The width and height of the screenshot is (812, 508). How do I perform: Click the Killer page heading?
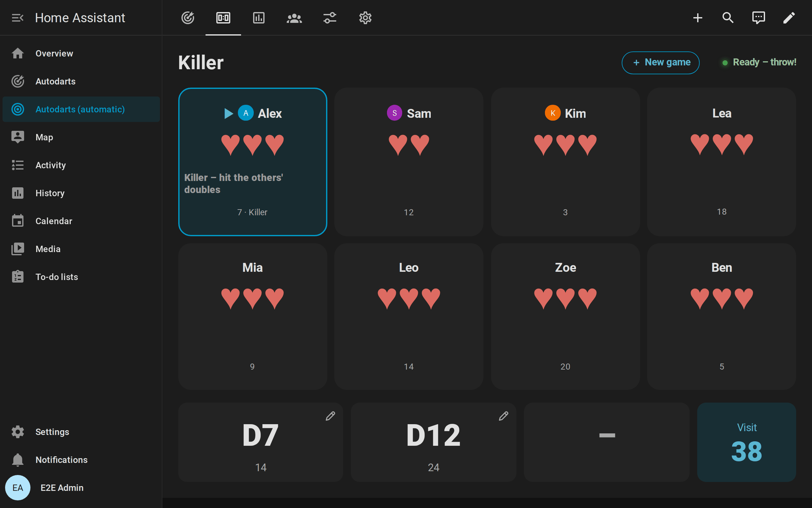coord(201,63)
